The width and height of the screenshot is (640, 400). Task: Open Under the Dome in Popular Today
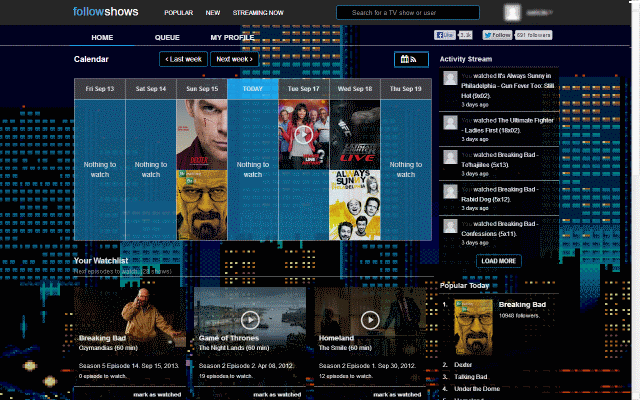pos(477,389)
